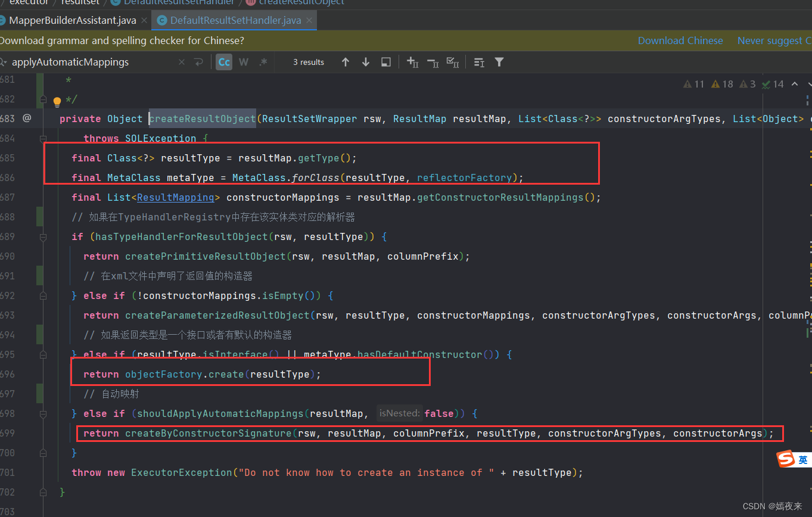Click line number 696 in gutter
This screenshot has width=812, height=517.
click(x=7, y=374)
